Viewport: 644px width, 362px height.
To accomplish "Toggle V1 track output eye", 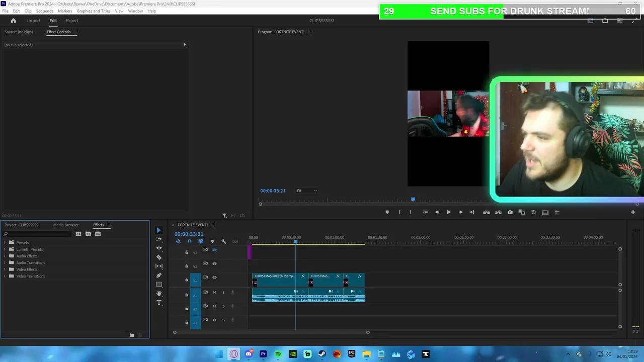I will pos(214,277).
